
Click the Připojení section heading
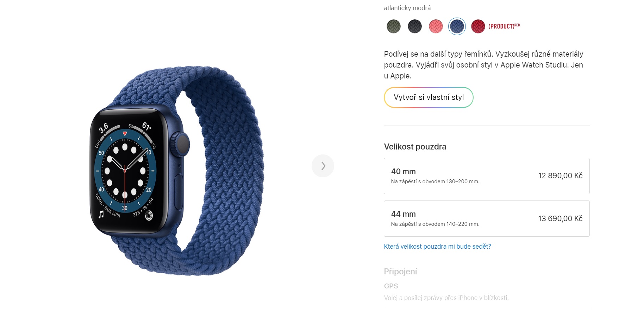tap(400, 272)
